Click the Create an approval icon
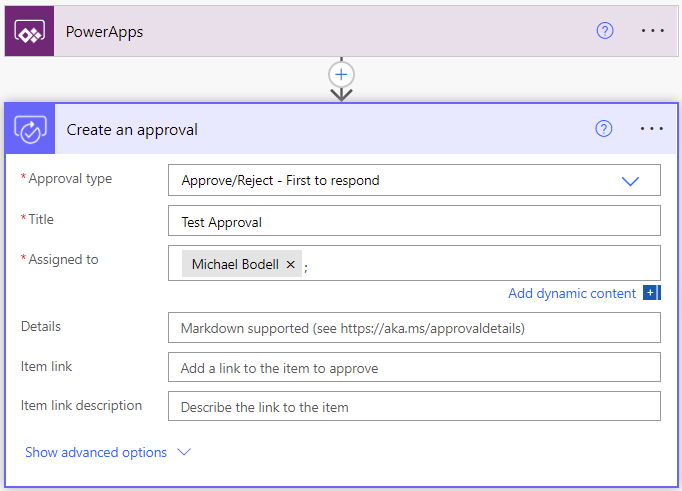682x491 pixels. tap(30, 129)
